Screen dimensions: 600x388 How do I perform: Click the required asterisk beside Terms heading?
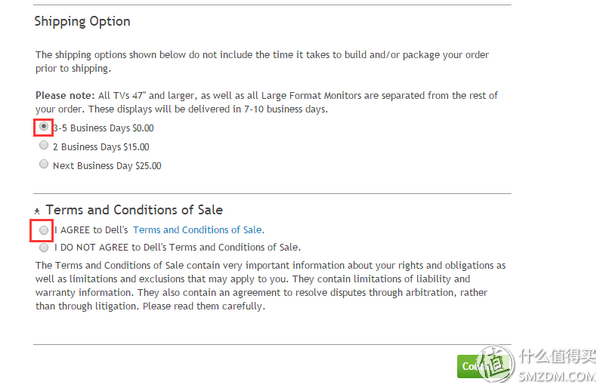tap(37, 211)
